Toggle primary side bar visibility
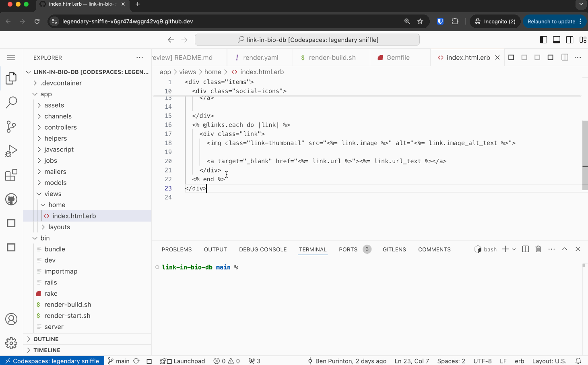This screenshot has width=588, height=365. coord(543,39)
